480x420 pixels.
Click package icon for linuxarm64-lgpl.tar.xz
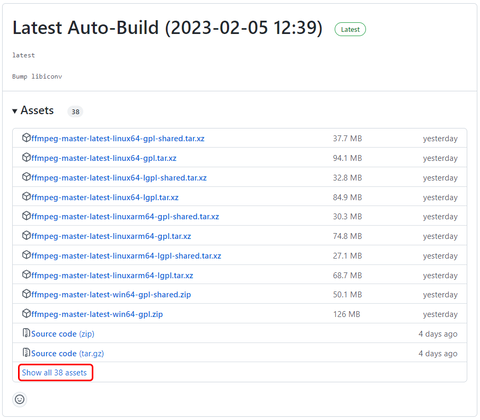(x=26, y=275)
